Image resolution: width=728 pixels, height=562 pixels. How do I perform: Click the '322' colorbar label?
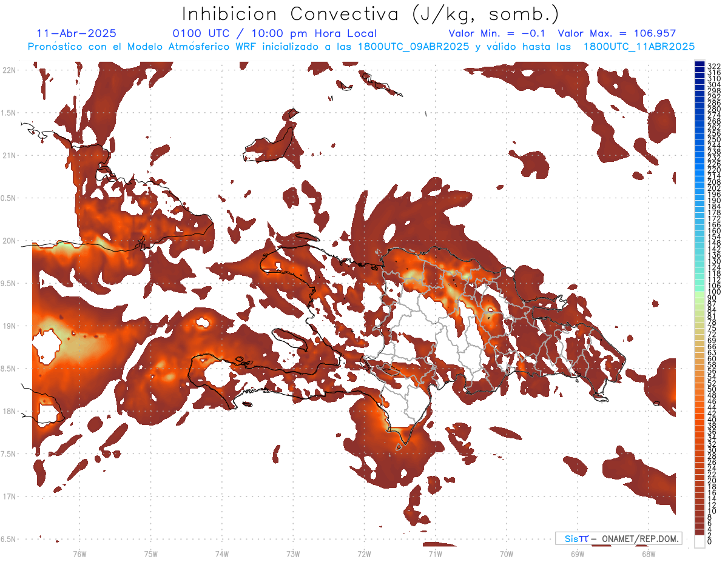(x=713, y=65)
